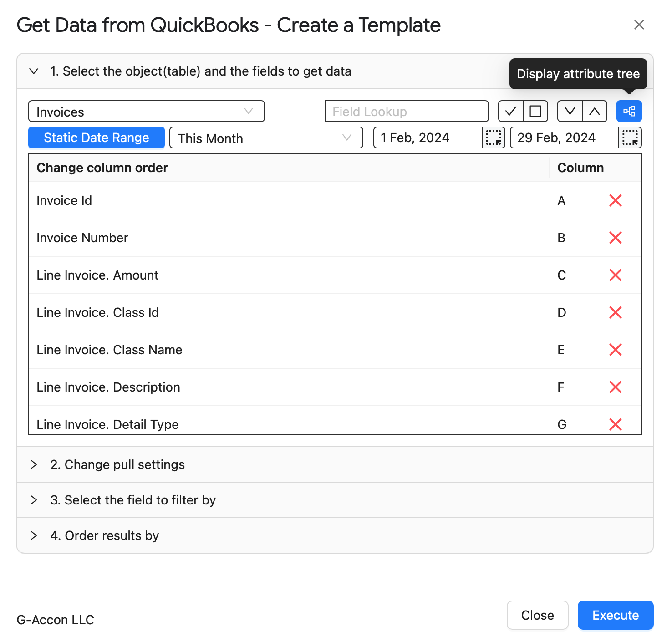Select the Line Invoice. Amount row
This screenshot has width=672, height=642.
tap(335, 275)
